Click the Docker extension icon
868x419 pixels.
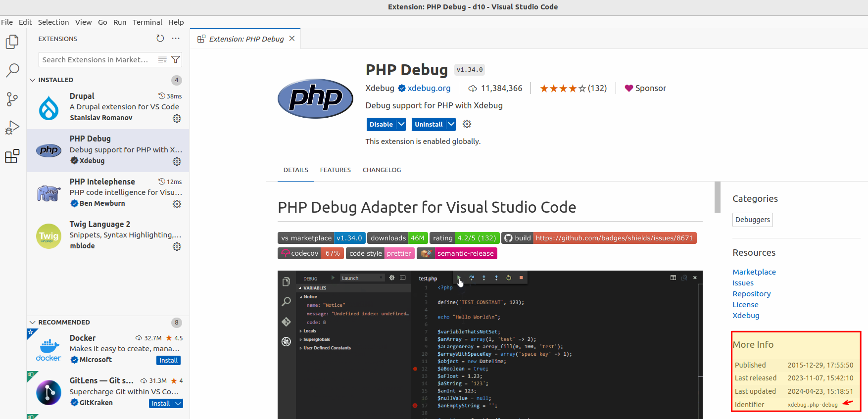tap(48, 349)
